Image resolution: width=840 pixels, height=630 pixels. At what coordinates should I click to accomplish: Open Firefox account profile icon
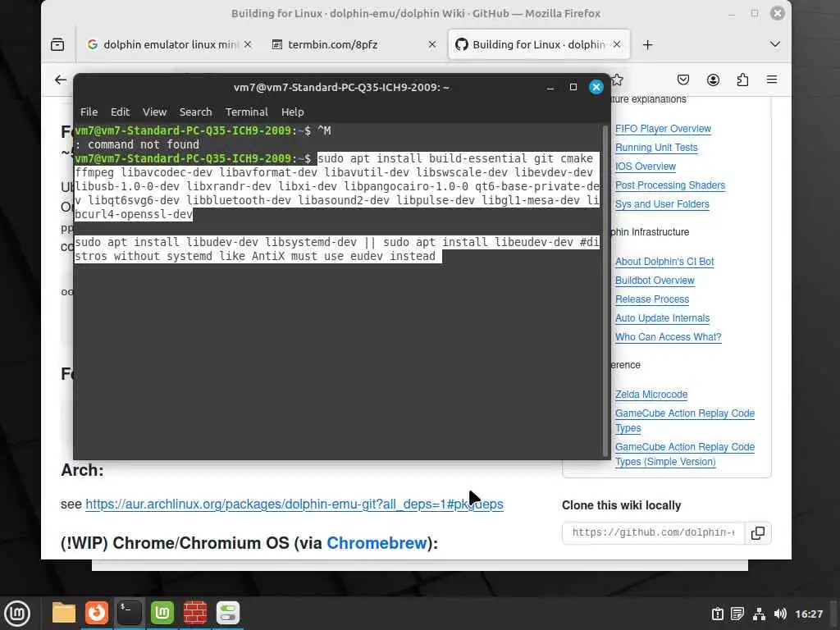pos(713,80)
